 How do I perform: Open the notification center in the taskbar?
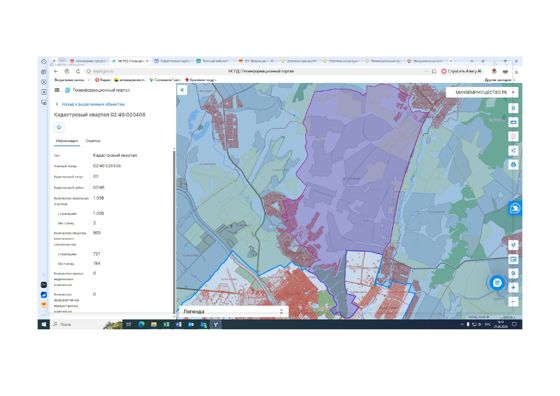[514, 324]
